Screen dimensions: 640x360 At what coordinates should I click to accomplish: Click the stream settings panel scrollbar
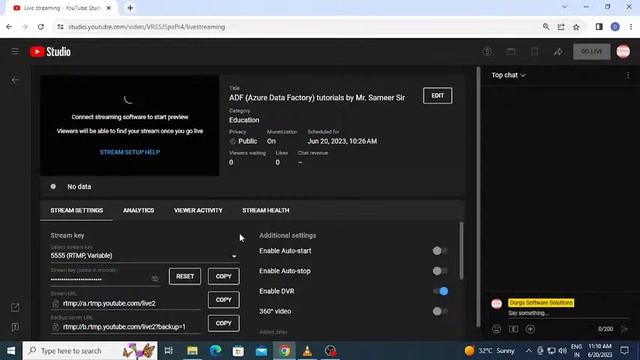click(x=462, y=251)
